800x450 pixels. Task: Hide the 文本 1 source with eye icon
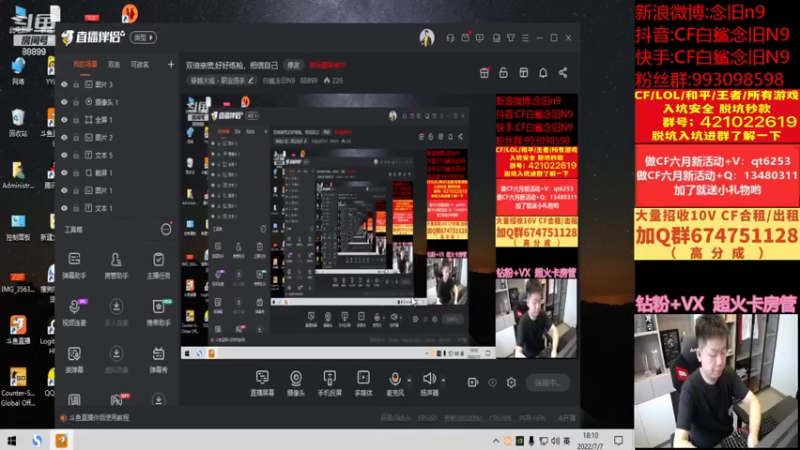click(64, 208)
